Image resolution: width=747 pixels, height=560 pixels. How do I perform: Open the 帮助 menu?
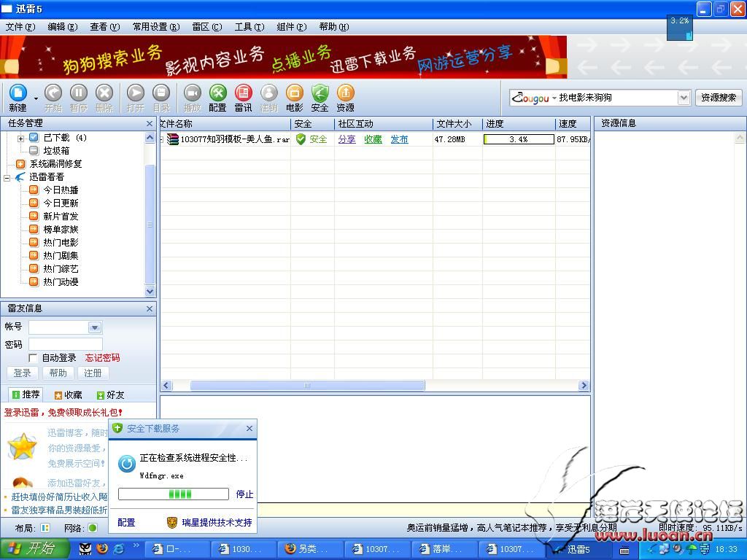coord(334,27)
